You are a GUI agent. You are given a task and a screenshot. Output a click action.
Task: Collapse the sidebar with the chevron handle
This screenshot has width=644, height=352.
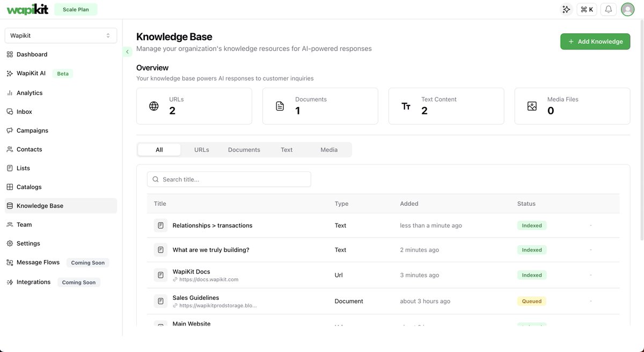(x=127, y=52)
